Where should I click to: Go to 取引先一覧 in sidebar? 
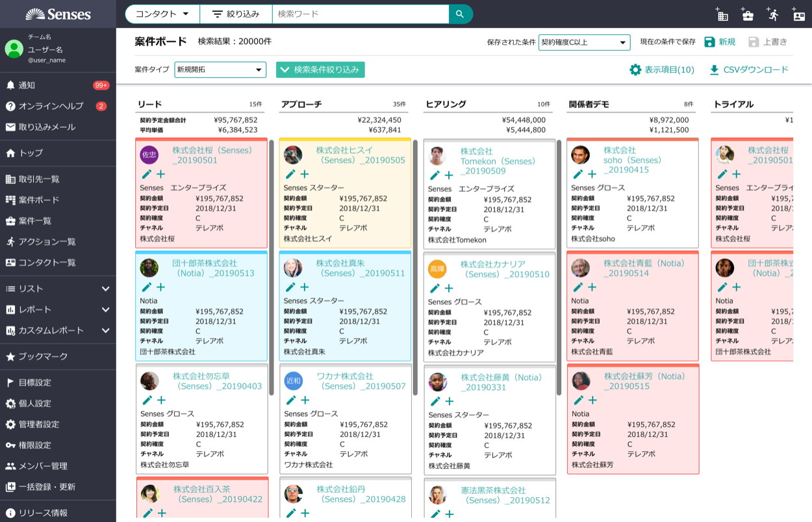[x=39, y=179]
